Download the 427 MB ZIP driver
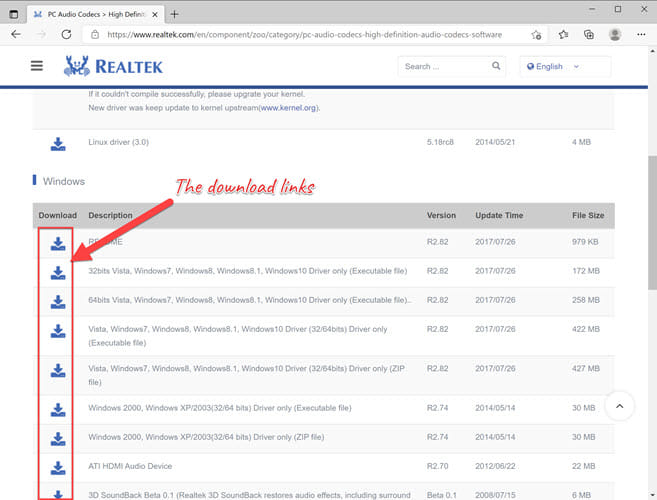This screenshot has height=500, width=657. [58, 370]
